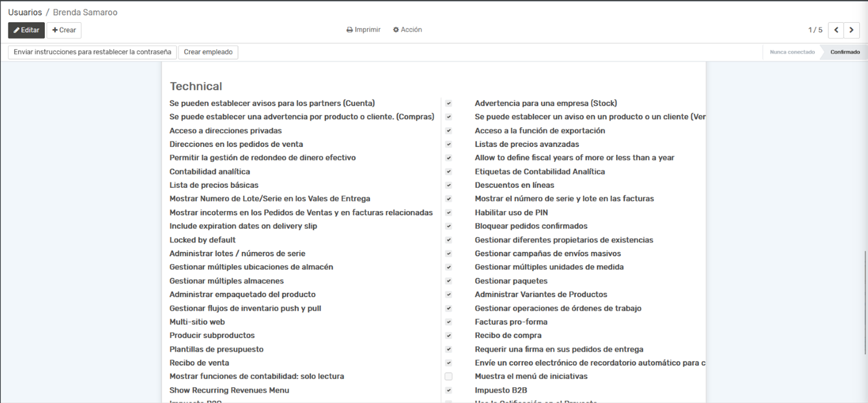868x403 pixels.
Task: Open the Acción gear menu
Action: pyautogui.click(x=407, y=30)
